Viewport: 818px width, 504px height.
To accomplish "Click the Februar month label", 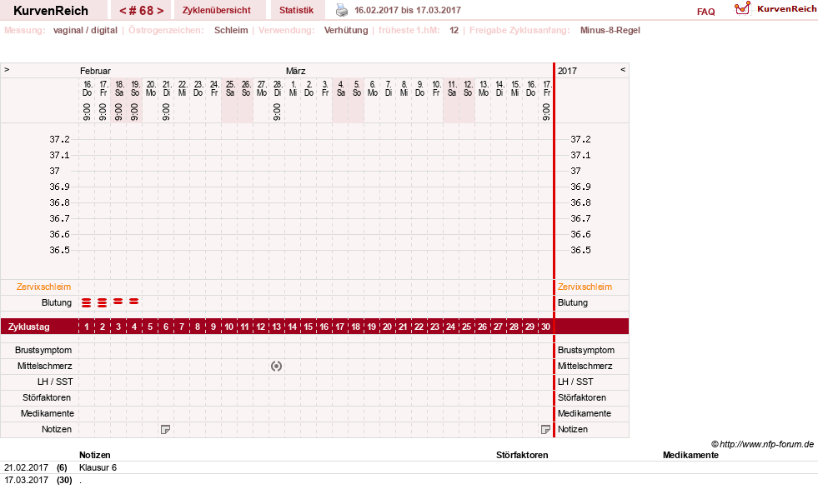I will point(95,71).
